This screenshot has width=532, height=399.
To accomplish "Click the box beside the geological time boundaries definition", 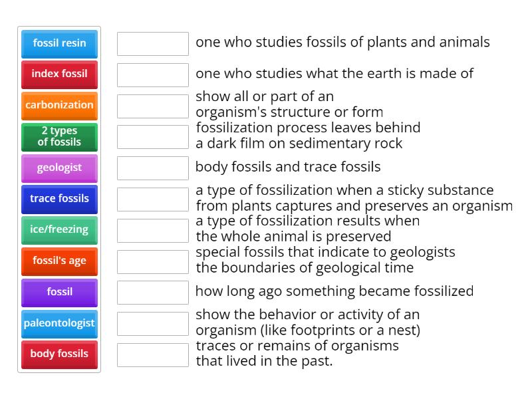I will tap(152, 261).
